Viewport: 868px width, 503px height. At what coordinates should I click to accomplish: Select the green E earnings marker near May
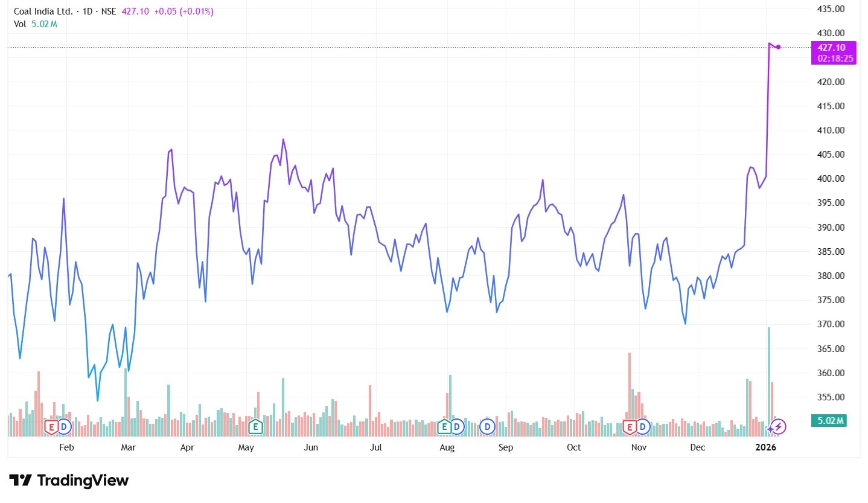[x=255, y=427]
